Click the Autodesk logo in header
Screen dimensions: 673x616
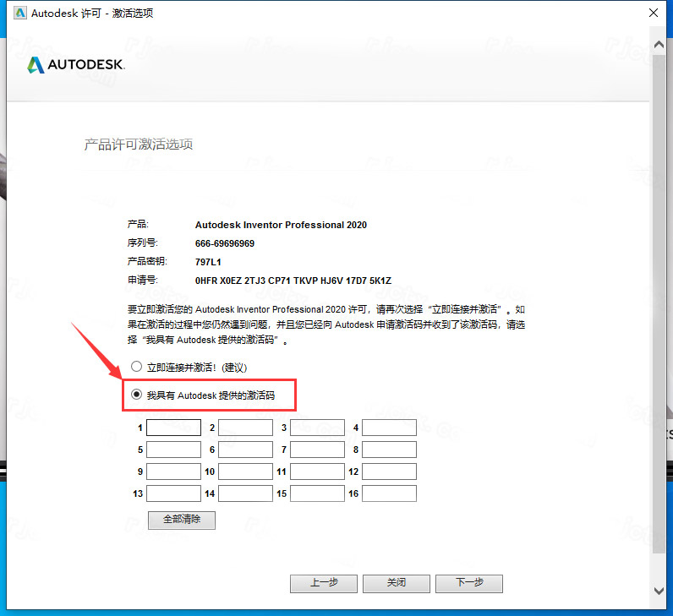(x=76, y=65)
